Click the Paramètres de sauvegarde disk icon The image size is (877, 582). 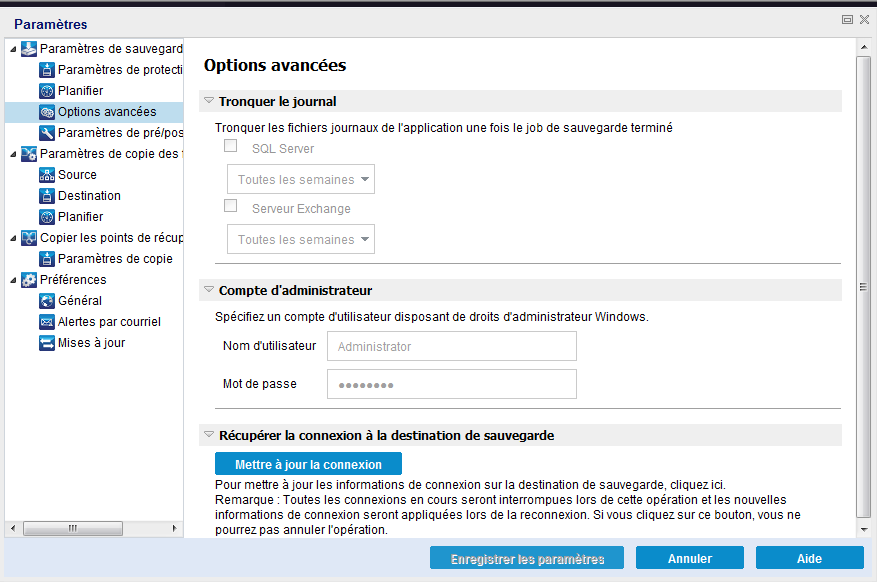coord(29,48)
